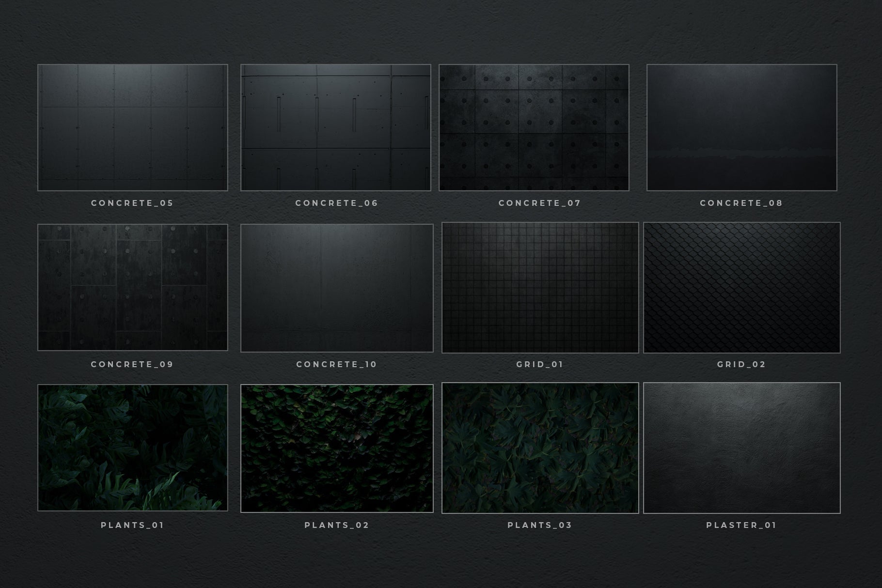Click the CONCRETE_10 caption text
The height and width of the screenshot is (588, 882).
[337, 364]
